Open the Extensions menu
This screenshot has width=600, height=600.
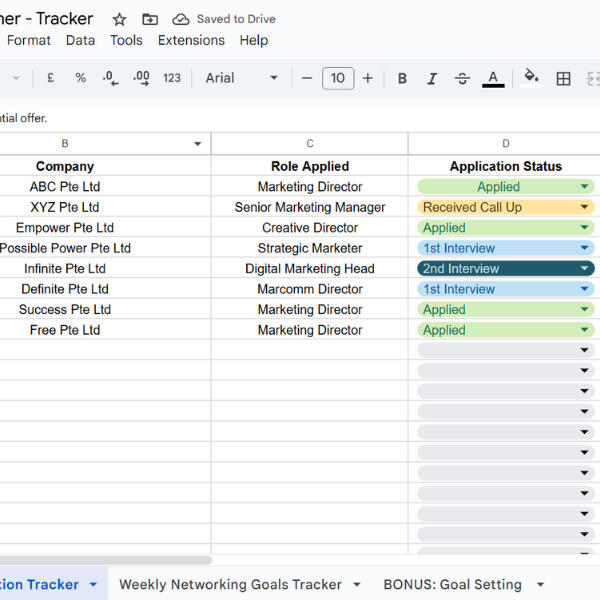[191, 40]
